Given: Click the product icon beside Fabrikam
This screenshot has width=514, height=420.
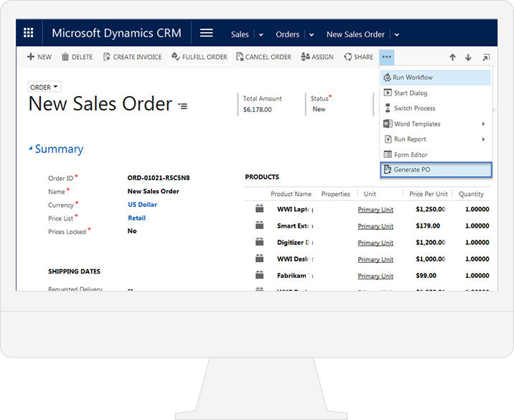Looking at the screenshot, I should coord(260,275).
